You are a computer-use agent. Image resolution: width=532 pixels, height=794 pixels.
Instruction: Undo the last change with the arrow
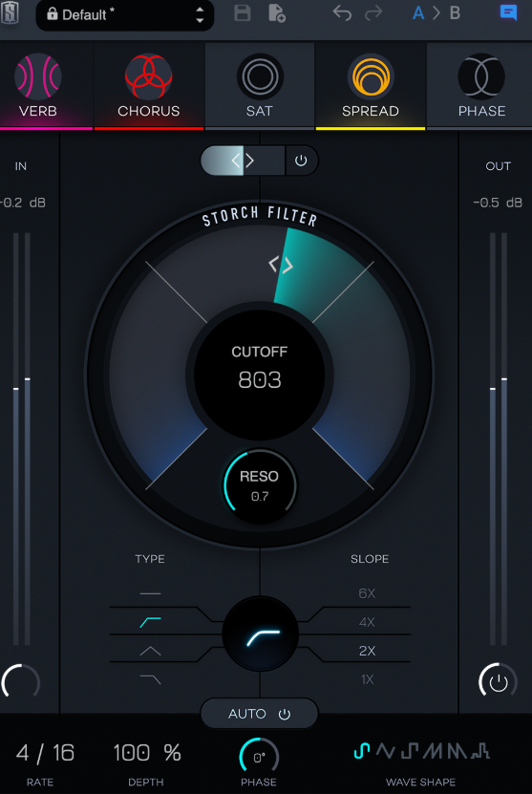click(x=342, y=13)
